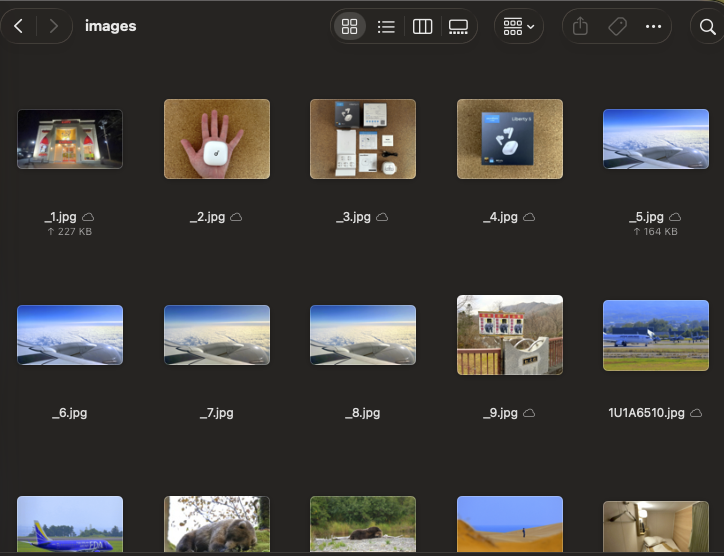The width and height of the screenshot is (724, 556).
Task: Open the group-by options dropdown
Action: point(519,26)
